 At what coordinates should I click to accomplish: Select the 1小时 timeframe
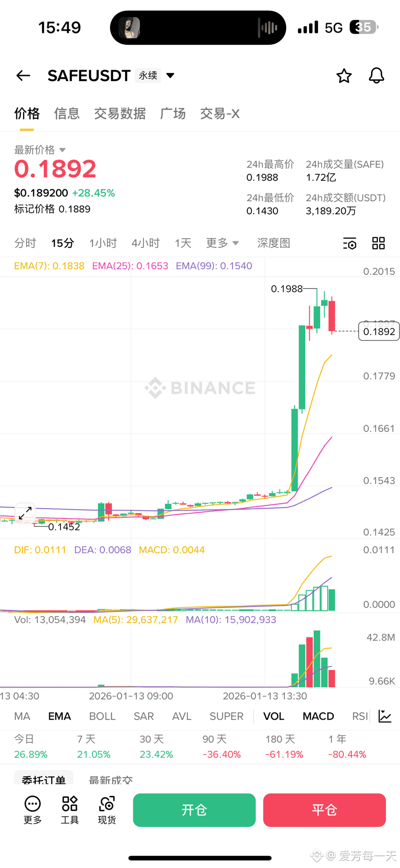[x=103, y=243]
